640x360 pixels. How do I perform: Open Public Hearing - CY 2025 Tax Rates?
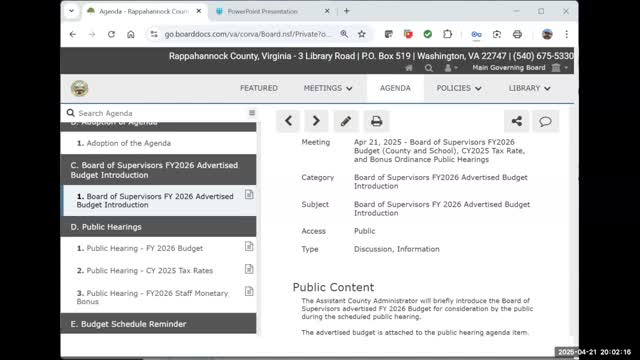coord(144,271)
